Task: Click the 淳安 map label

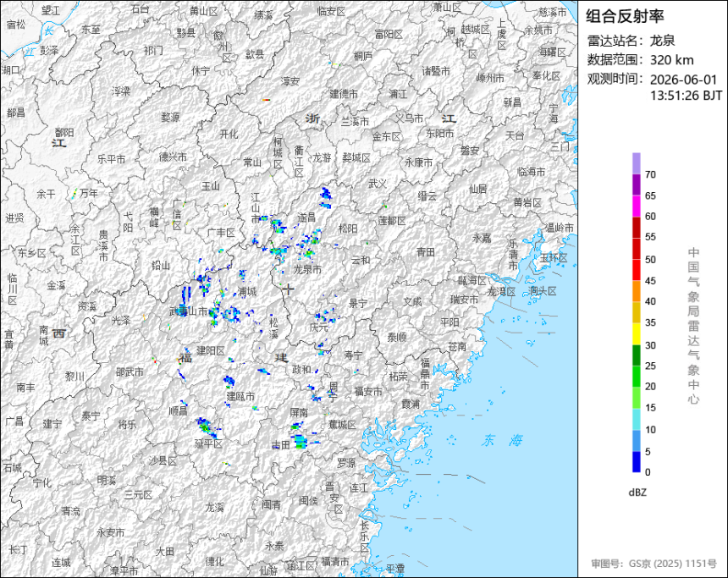Action: [290, 81]
